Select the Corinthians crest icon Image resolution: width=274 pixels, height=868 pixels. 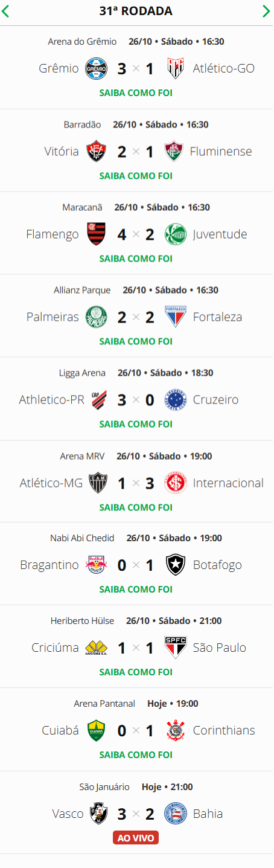tap(176, 730)
